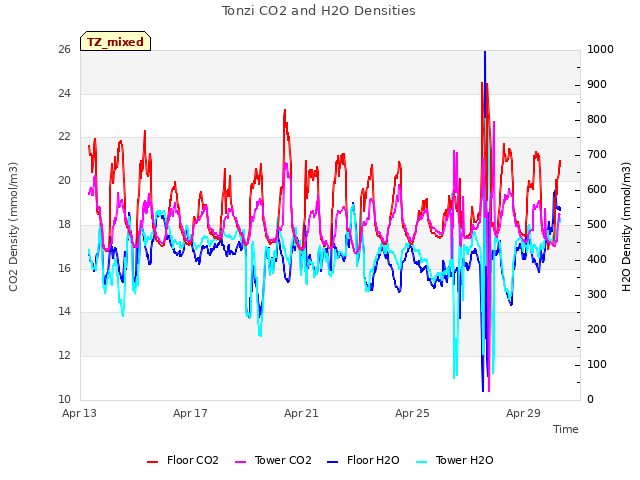This screenshot has height=480, width=640.
Task: Click the Apr 21 x-axis tick label
Action: coord(301,413)
